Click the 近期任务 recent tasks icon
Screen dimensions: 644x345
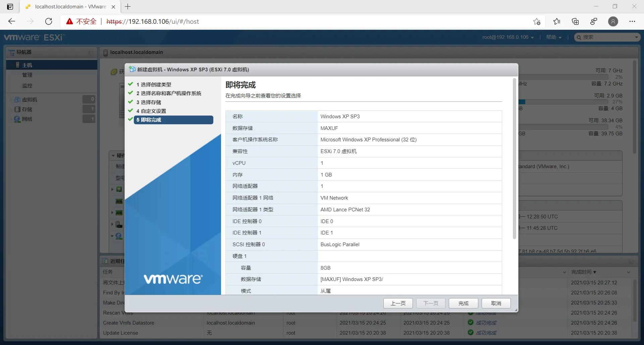click(x=105, y=261)
